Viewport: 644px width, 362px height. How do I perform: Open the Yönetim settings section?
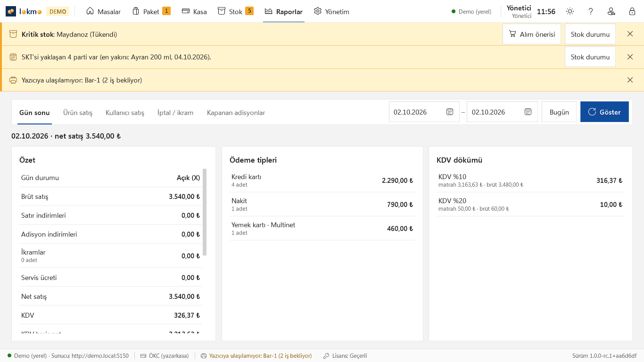click(331, 11)
